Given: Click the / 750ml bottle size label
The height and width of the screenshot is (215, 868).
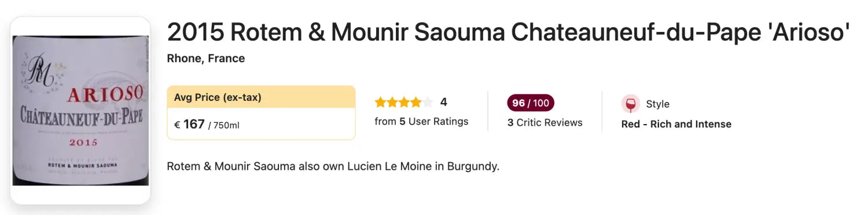Looking at the screenshot, I should click(223, 126).
